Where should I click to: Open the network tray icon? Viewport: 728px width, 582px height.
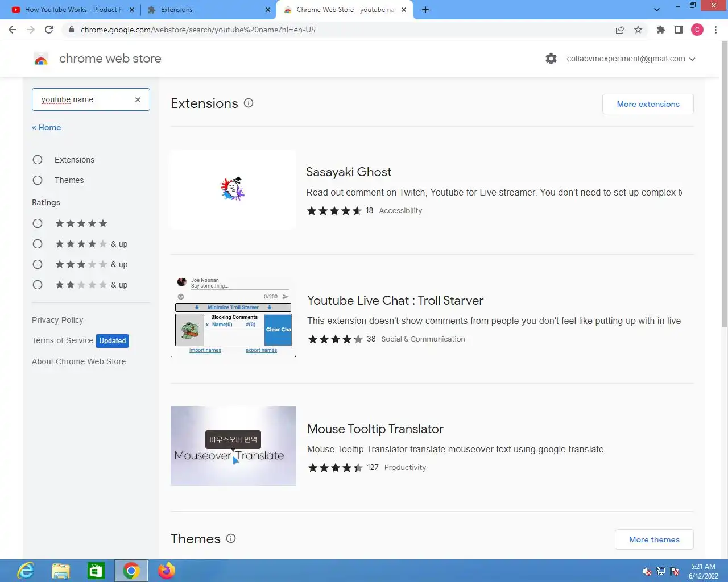(661, 571)
